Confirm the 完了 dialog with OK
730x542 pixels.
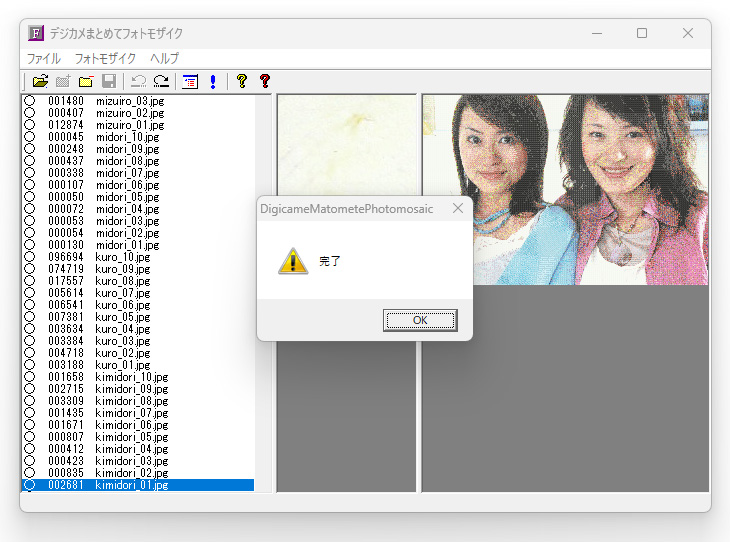420,320
